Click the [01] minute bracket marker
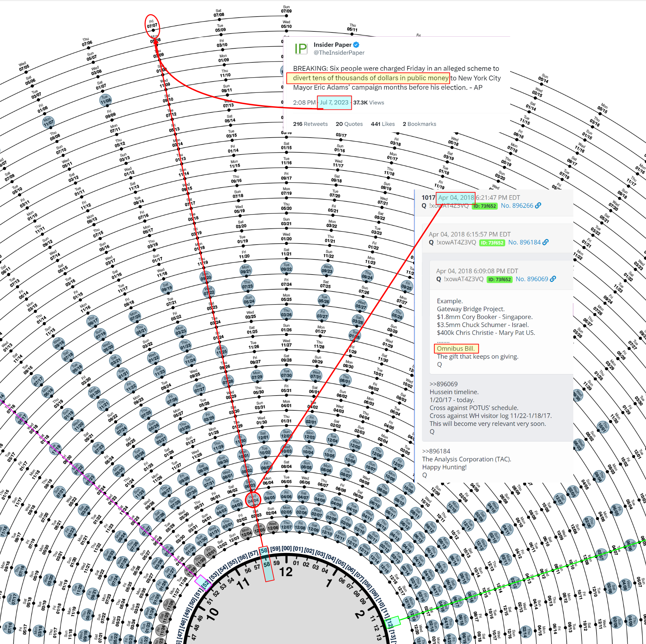The image size is (646, 644). tap(298, 549)
